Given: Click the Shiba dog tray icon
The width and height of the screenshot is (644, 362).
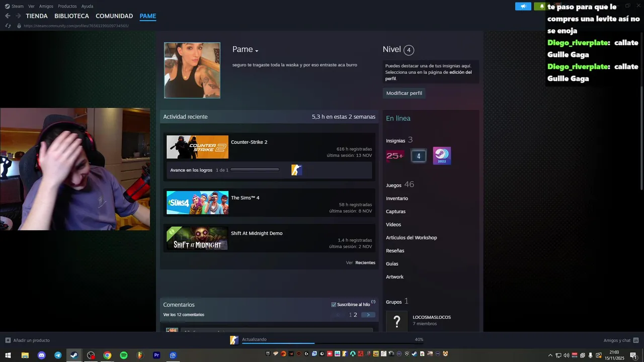Looking at the screenshot, I should [x=445, y=354].
